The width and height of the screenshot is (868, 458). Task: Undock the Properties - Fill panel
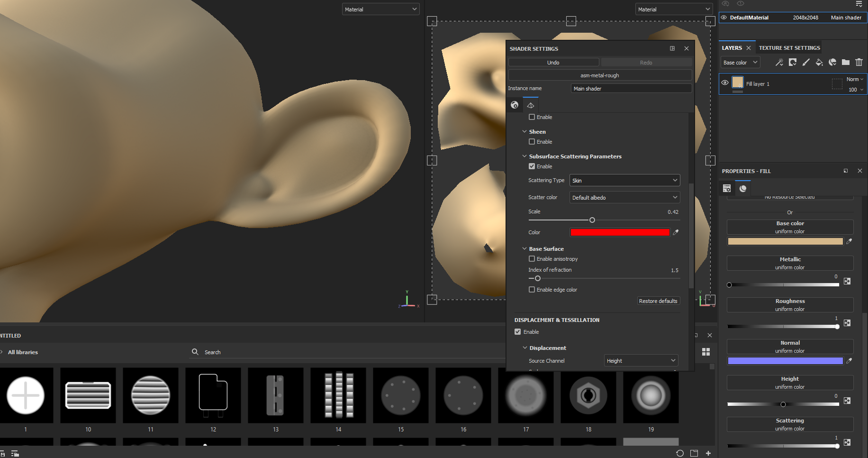point(846,171)
